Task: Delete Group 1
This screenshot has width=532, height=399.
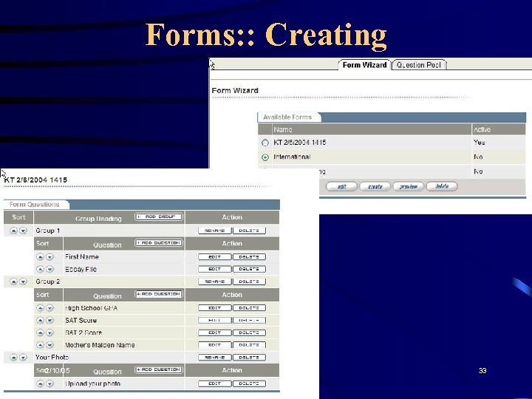Action: [249, 231]
